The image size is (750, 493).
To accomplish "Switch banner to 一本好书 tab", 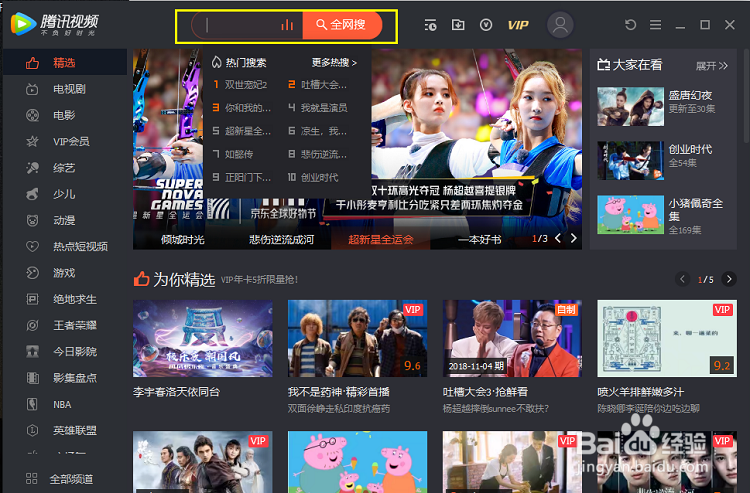I will pos(480,240).
